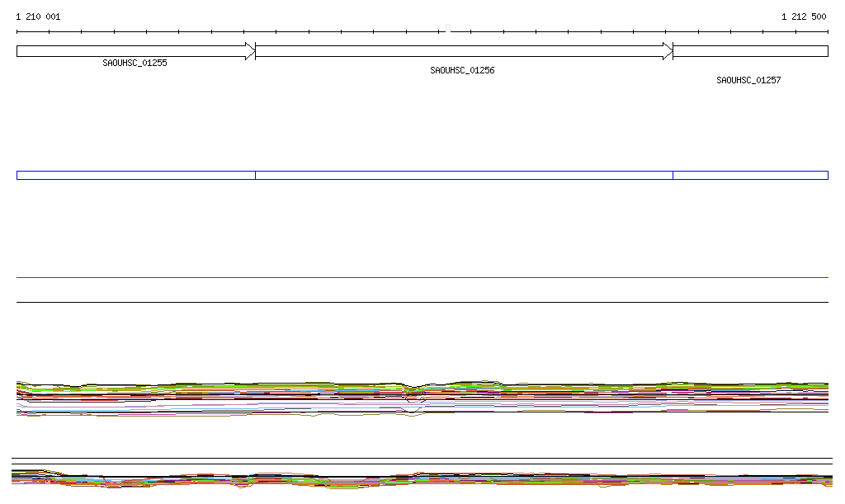Click the upper multicolored line plot band
The width and height of the screenshot is (845, 504).
(248, 397)
